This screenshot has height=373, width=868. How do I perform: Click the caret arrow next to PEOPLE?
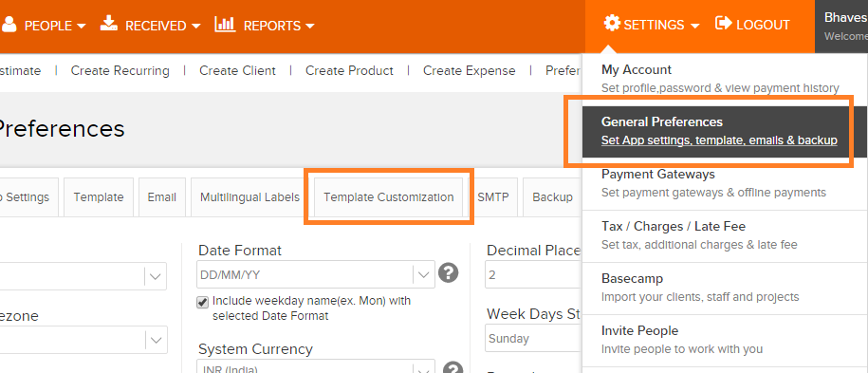pos(81,26)
